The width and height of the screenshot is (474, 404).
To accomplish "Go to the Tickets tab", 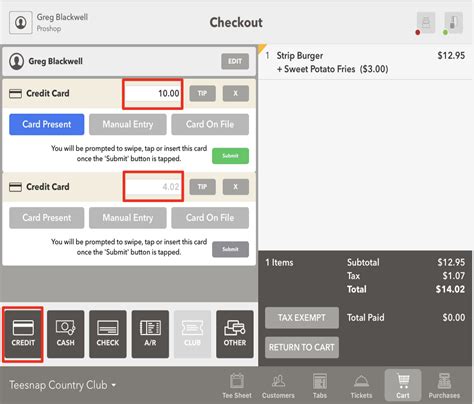I will (x=361, y=385).
